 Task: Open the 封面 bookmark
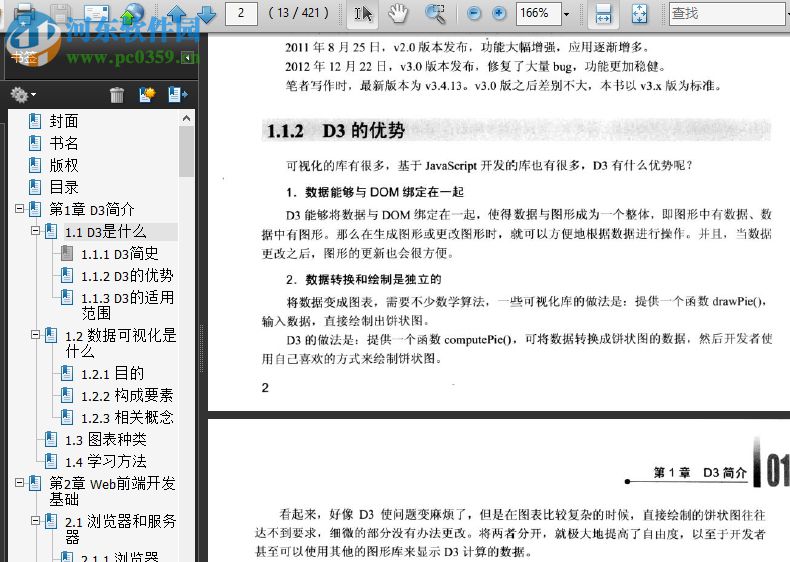[63, 121]
